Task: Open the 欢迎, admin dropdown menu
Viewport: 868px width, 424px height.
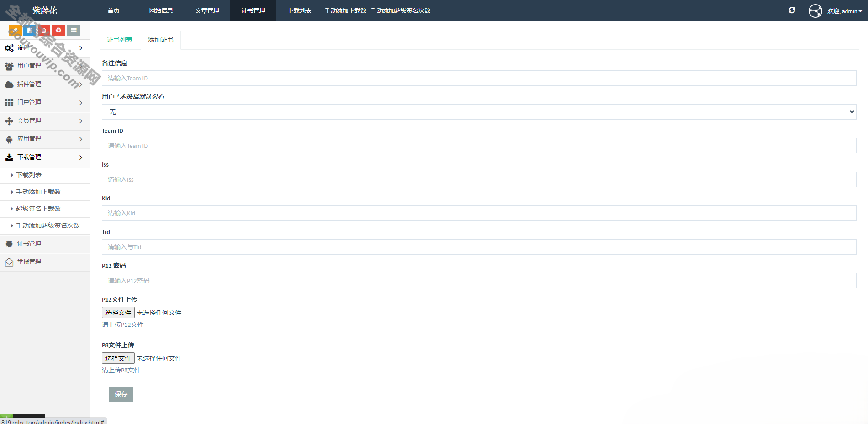Action: pyautogui.click(x=845, y=11)
